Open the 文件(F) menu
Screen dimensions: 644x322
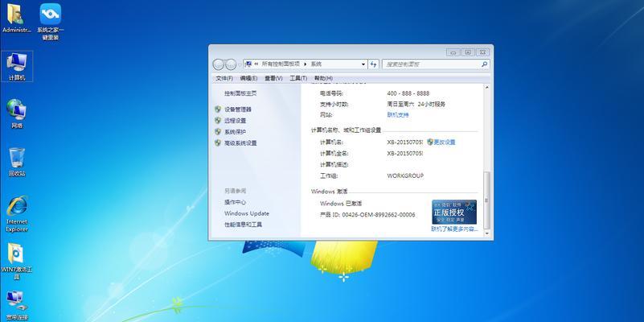224,78
